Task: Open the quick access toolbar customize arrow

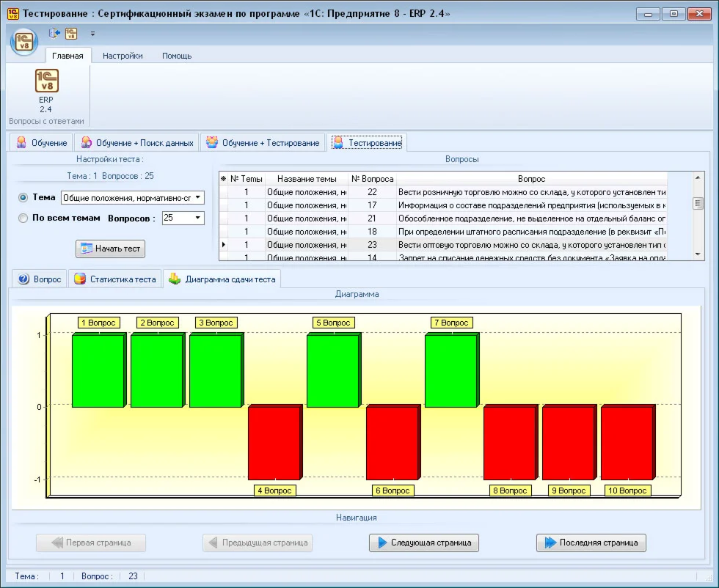Action: (x=92, y=34)
